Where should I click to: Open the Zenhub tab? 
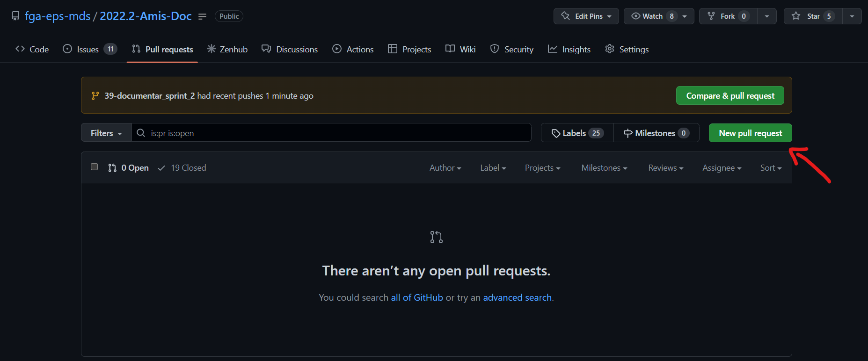227,49
